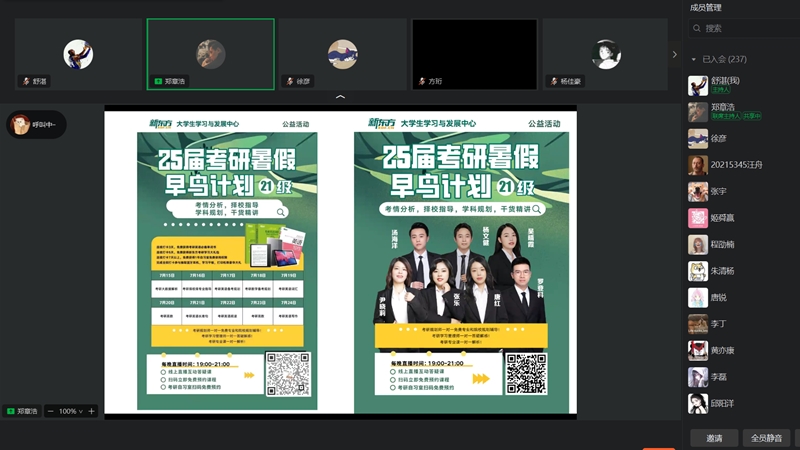
Task: Click 李丁 avatar in member list
Action: pos(697,324)
